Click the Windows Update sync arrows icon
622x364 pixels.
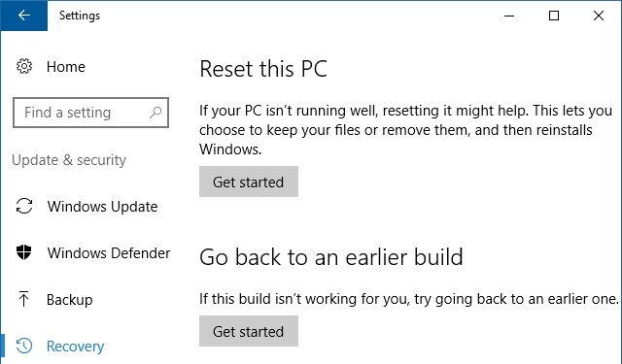24,206
